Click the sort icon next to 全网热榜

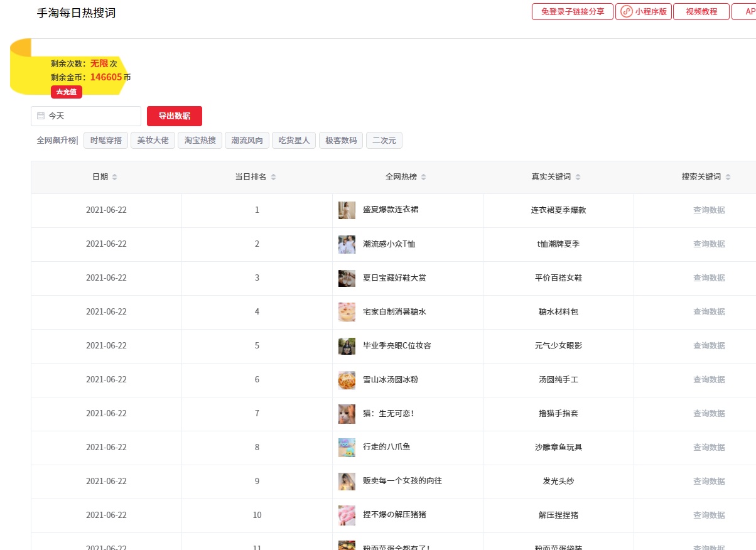[424, 176]
